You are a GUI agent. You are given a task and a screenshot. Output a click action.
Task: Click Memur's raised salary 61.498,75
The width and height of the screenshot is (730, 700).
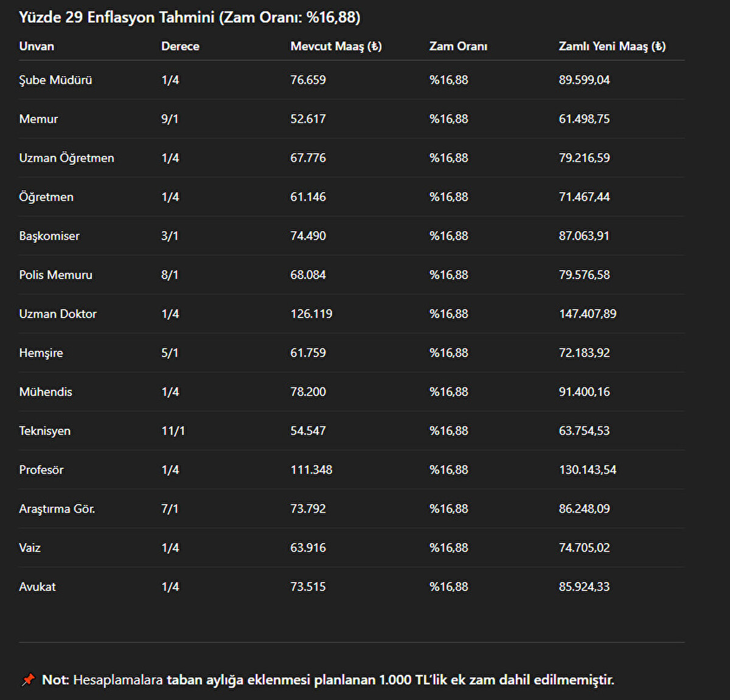[584, 119]
